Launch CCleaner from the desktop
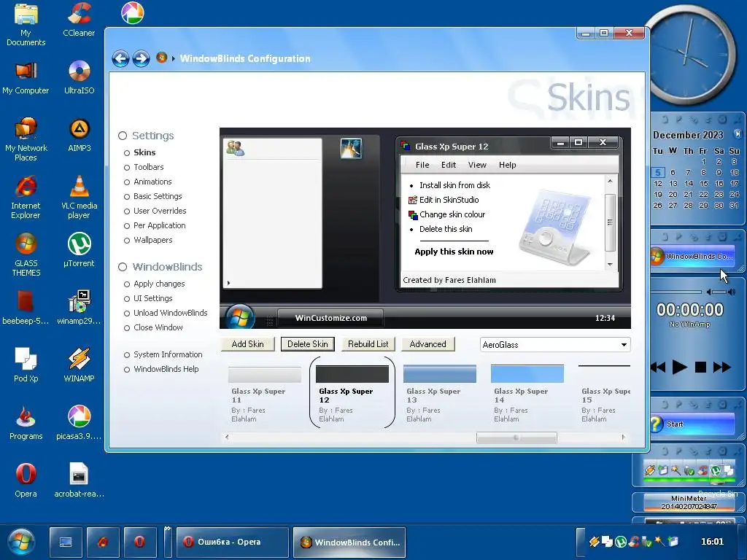This screenshot has width=747, height=560. click(x=79, y=20)
